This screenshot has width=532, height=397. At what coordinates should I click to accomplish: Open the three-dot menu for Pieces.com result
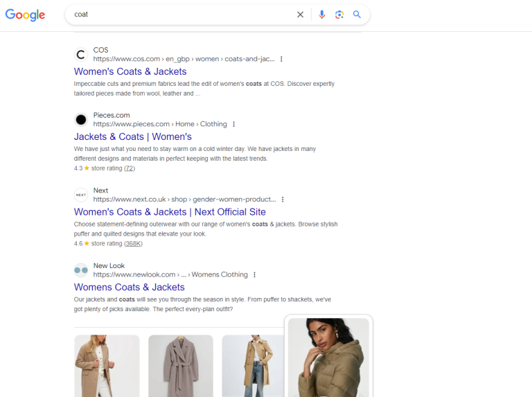point(233,124)
